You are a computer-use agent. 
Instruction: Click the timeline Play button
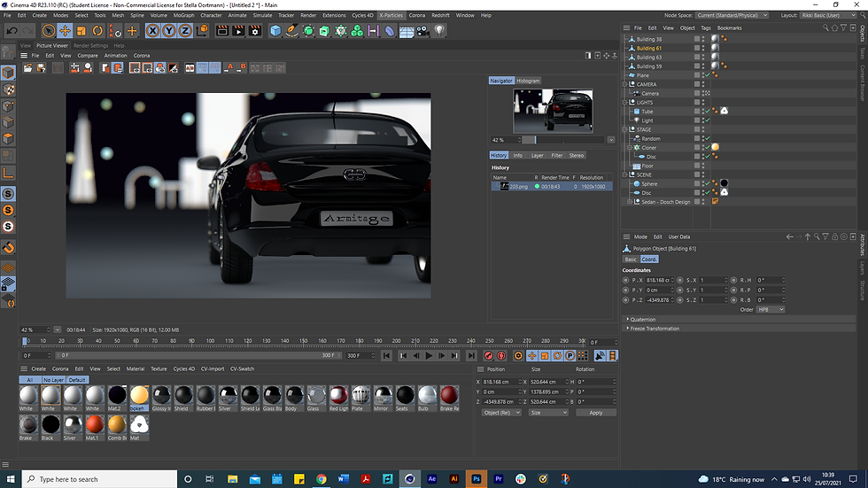429,356
